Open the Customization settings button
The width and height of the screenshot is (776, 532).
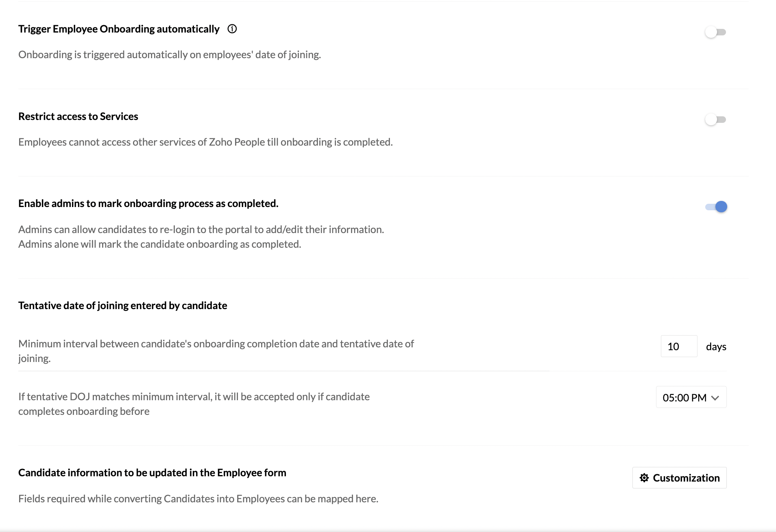point(679,477)
